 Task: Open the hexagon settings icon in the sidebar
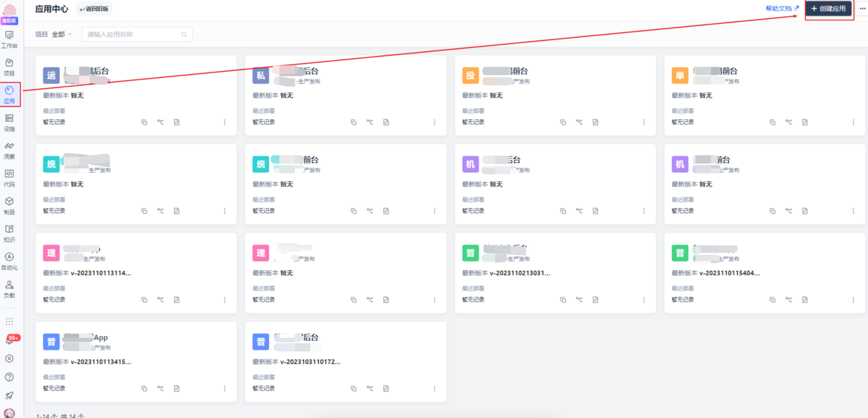[x=9, y=358]
